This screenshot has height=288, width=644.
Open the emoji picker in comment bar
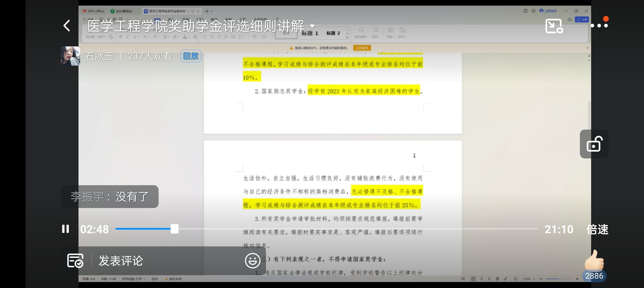pyautogui.click(x=253, y=261)
